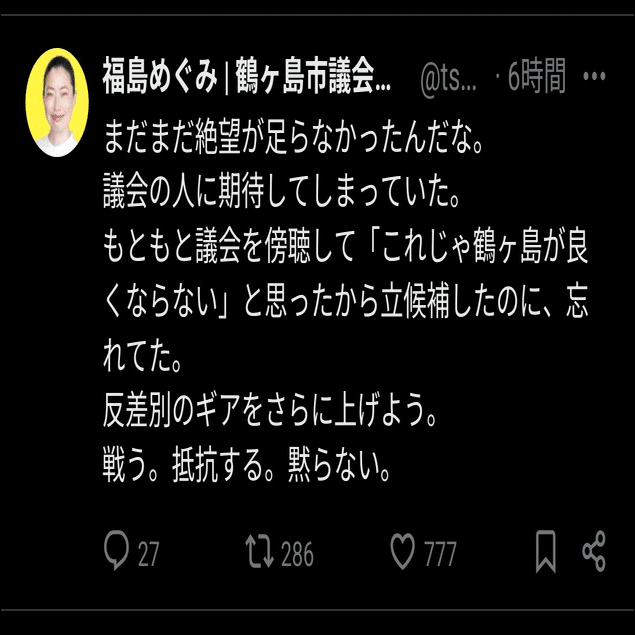The image size is (635, 635).
Task: Click the truncated @ts... username handle
Action: tap(448, 77)
